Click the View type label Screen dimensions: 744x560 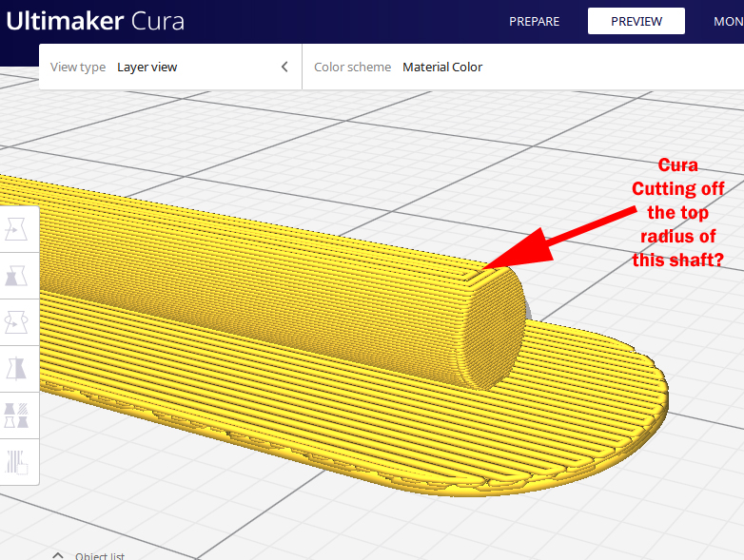[x=78, y=68]
